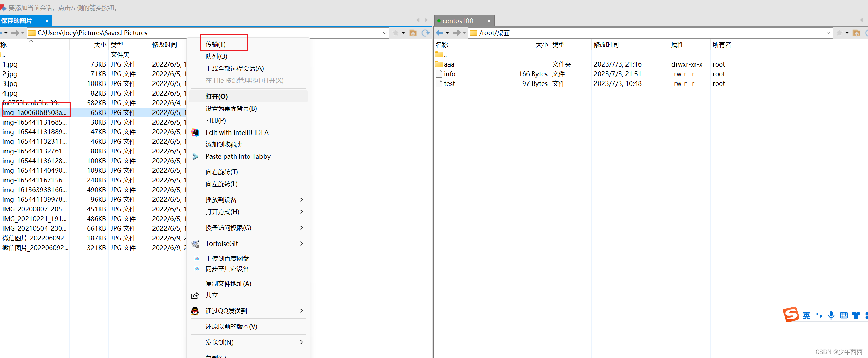
Task: Refresh the local file list
Action: 426,33
